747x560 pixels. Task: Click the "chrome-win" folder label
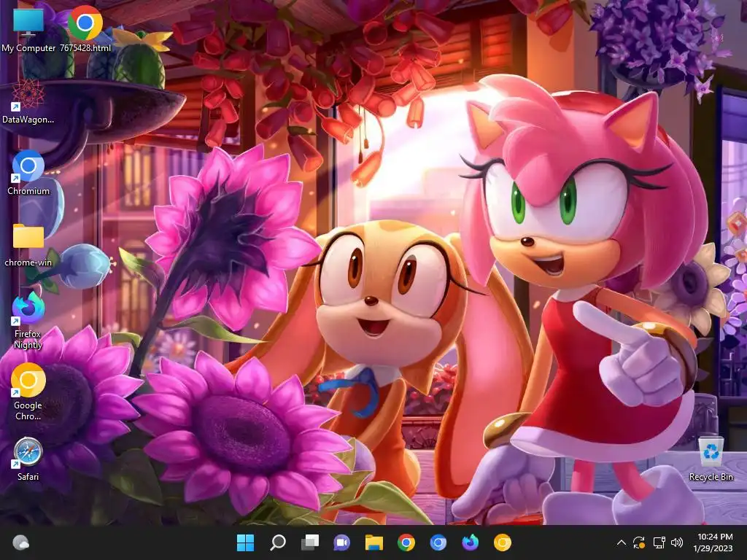coord(28,262)
